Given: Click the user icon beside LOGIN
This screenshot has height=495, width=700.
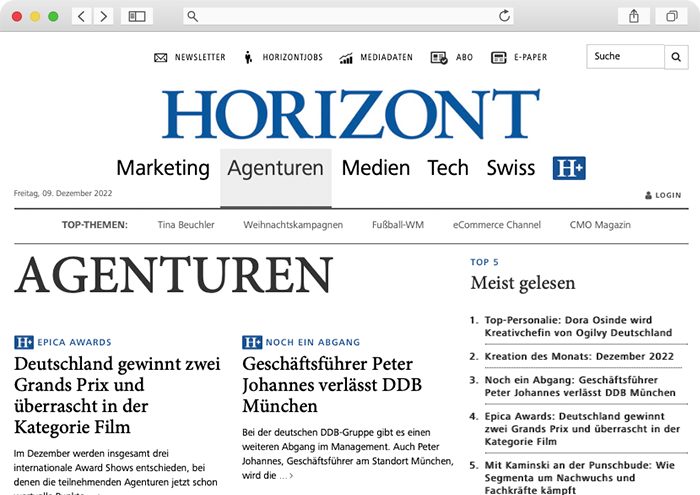Looking at the screenshot, I should (648, 195).
